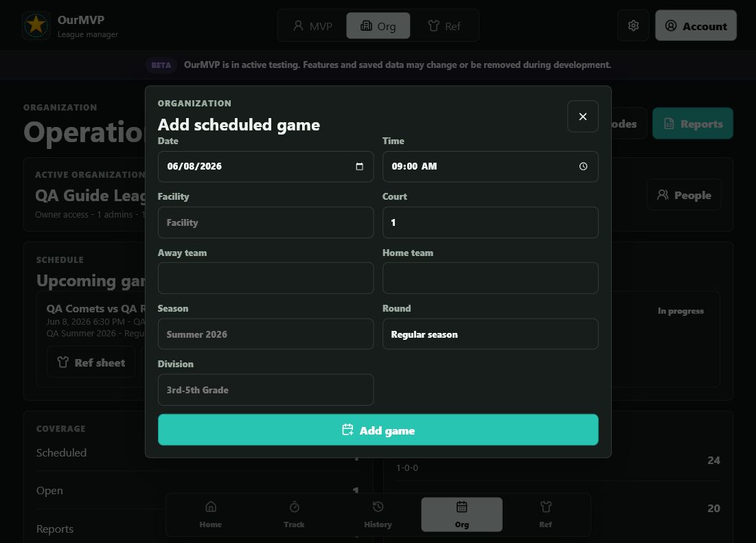Open Ref in bottom navigation
756x543 pixels.
tap(545, 515)
